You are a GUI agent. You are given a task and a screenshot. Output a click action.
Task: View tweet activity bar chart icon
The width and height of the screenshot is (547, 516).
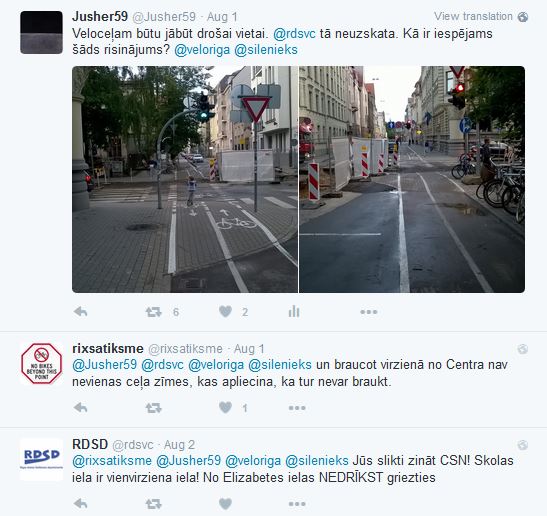pyautogui.click(x=294, y=311)
